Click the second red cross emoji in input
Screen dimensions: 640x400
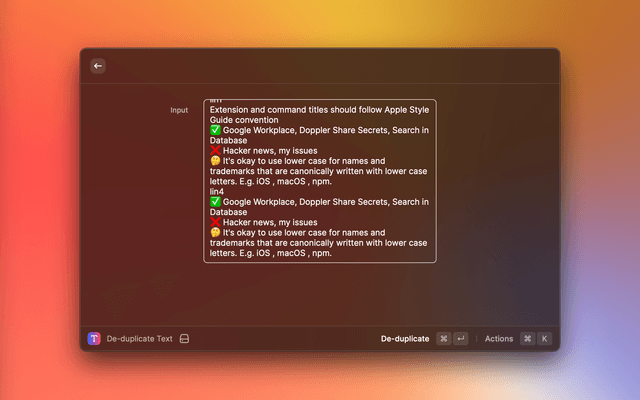point(215,222)
